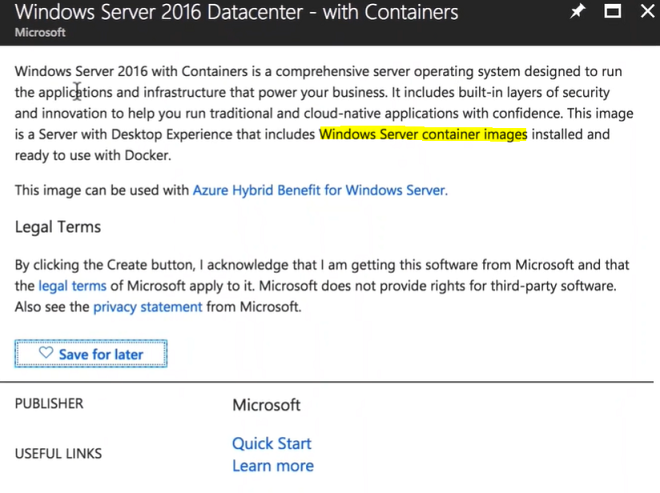Image resolution: width=660 pixels, height=493 pixels.
Task: Pin the blade with the pushpin icon
Action: pyautogui.click(x=578, y=11)
